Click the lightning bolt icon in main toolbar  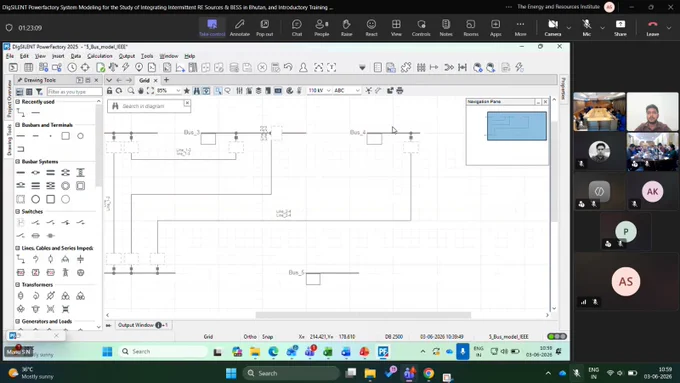coord(126,67)
